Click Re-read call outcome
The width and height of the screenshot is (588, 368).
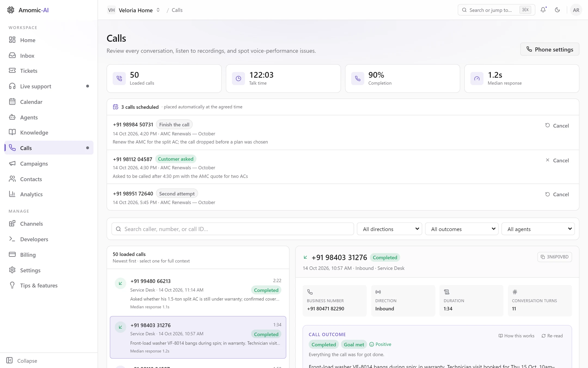point(552,336)
